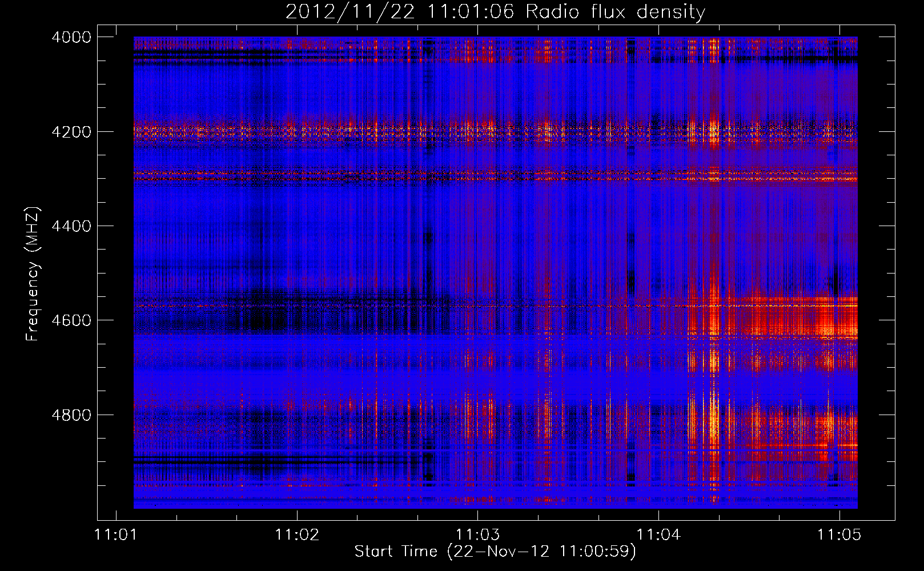Viewport: 924px width, 571px height.
Task: Click the 4000 frequency tick label
Action: 71,37
